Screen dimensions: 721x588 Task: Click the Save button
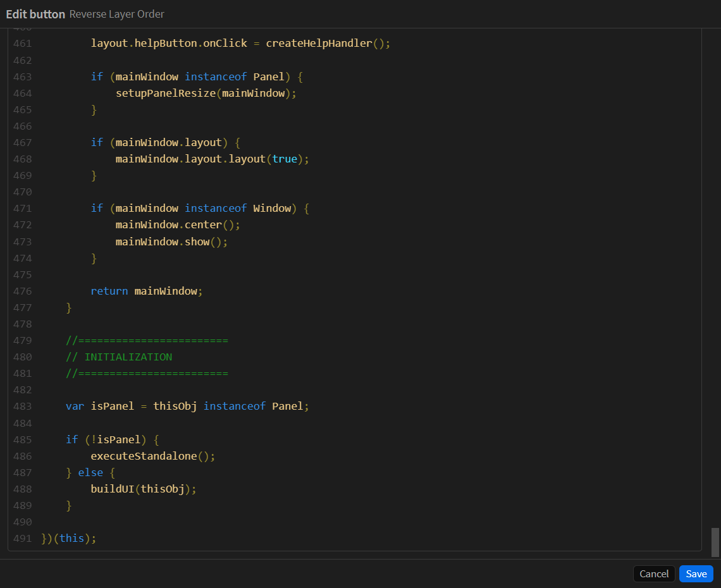point(696,573)
